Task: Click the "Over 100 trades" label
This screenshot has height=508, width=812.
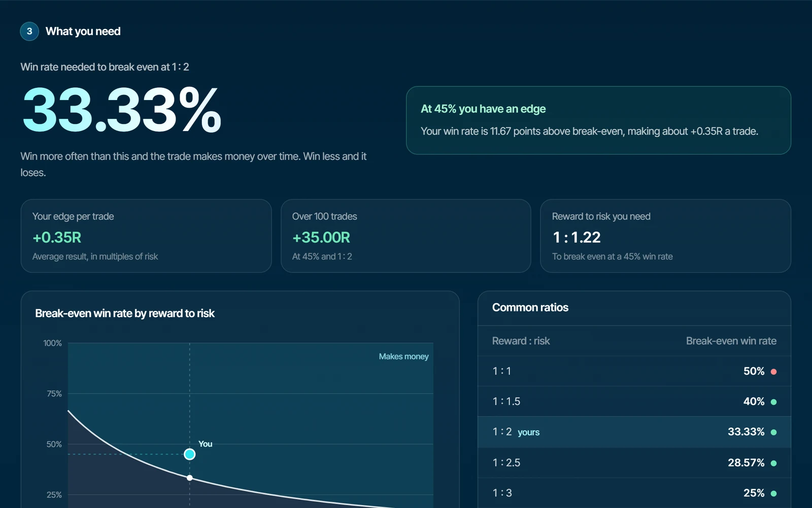Action: 324,216
